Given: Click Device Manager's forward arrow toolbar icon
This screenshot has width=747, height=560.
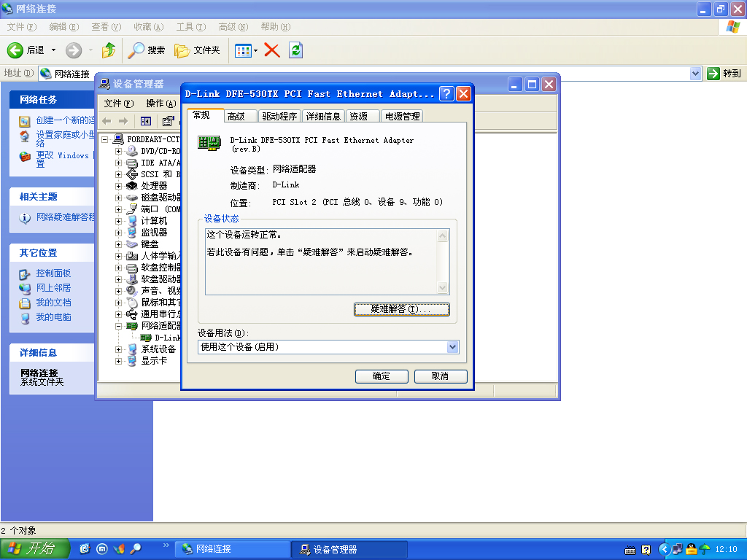Looking at the screenshot, I should tap(123, 121).
